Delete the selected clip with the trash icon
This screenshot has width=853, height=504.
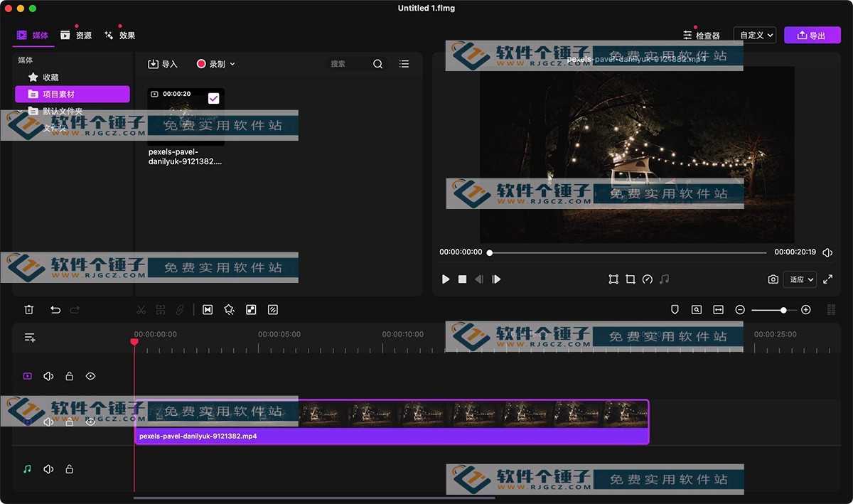coord(29,310)
